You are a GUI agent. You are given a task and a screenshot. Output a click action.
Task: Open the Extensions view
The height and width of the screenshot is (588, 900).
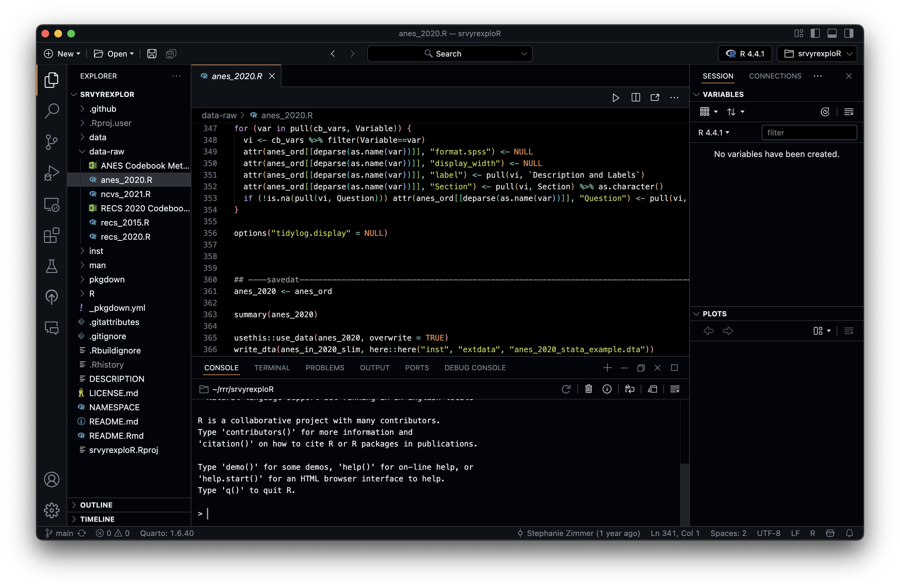(51, 236)
